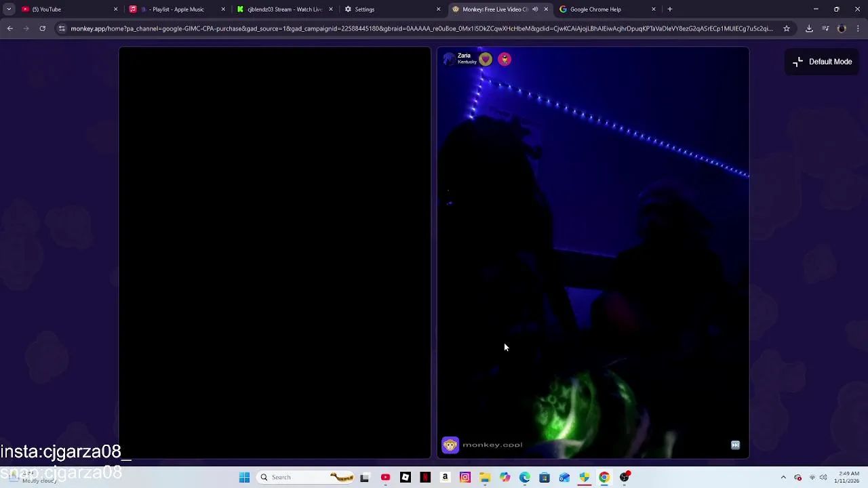Open volume control in system tray
This screenshot has height=488, width=868.
pos(823,477)
